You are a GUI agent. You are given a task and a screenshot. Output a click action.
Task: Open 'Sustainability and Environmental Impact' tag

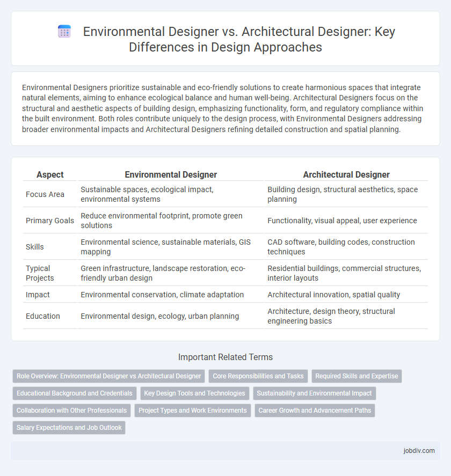pyautogui.click(x=314, y=393)
